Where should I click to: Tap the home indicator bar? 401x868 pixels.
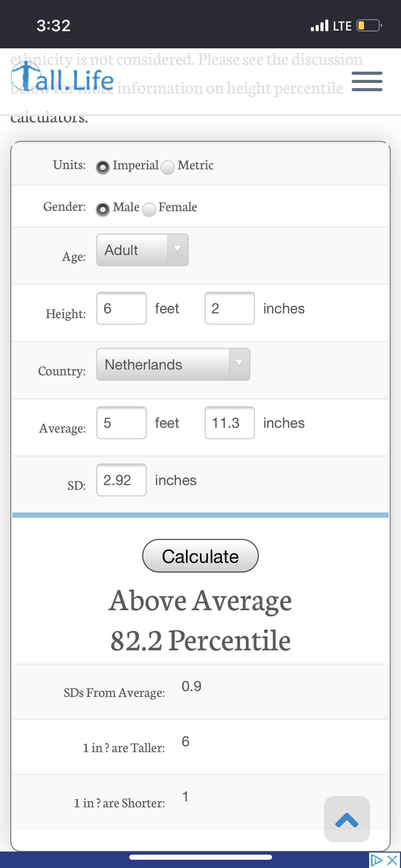pyautogui.click(x=200, y=857)
